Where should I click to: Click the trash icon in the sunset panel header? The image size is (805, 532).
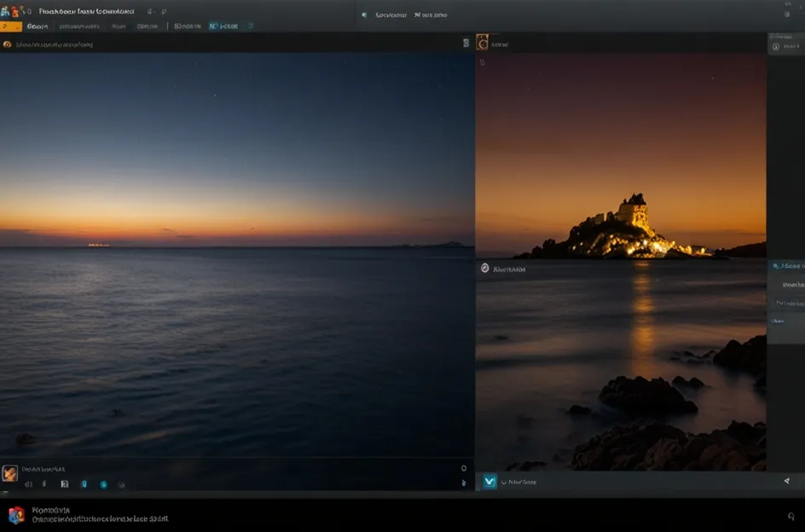(466, 43)
